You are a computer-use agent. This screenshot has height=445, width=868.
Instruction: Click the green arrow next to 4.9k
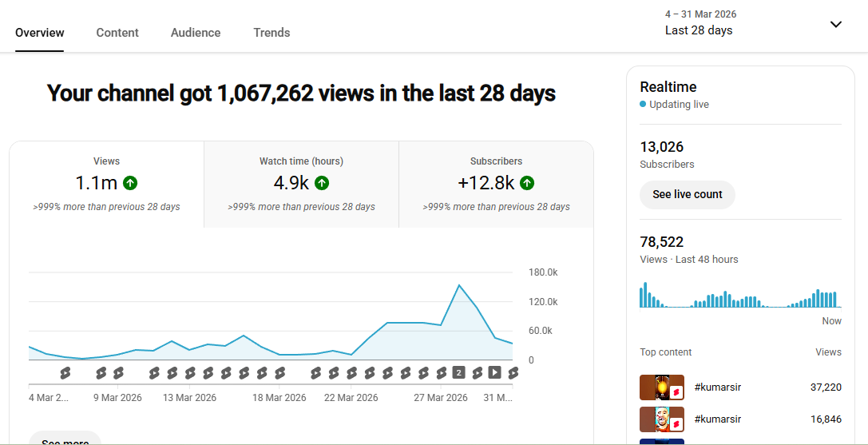[x=322, y=183]
